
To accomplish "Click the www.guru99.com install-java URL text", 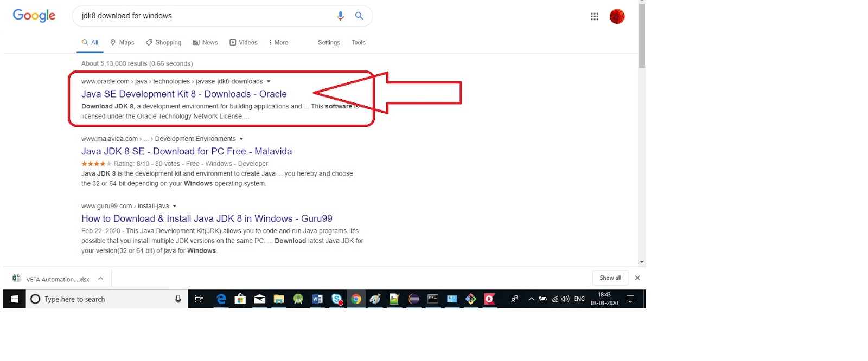I will (125, 206).
